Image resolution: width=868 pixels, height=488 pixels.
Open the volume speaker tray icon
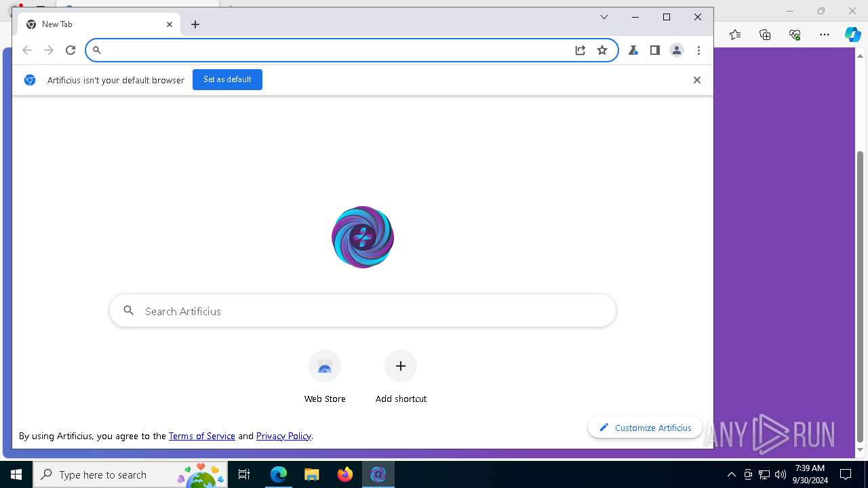[781, 474]
